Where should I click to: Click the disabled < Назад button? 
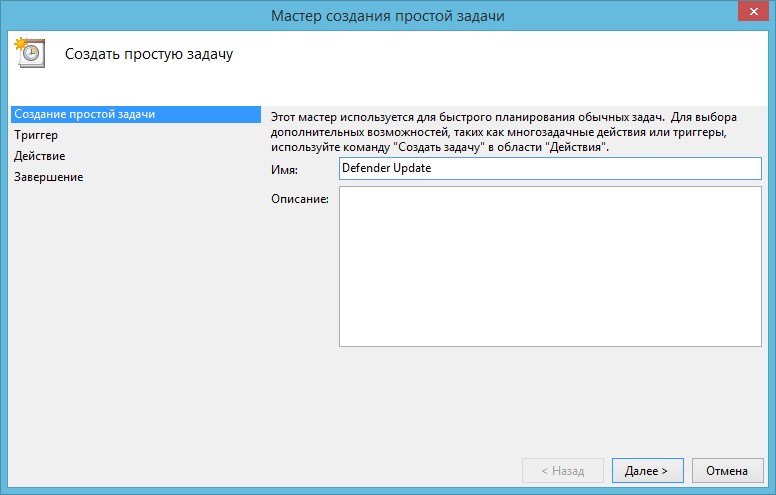pos(562,470)
